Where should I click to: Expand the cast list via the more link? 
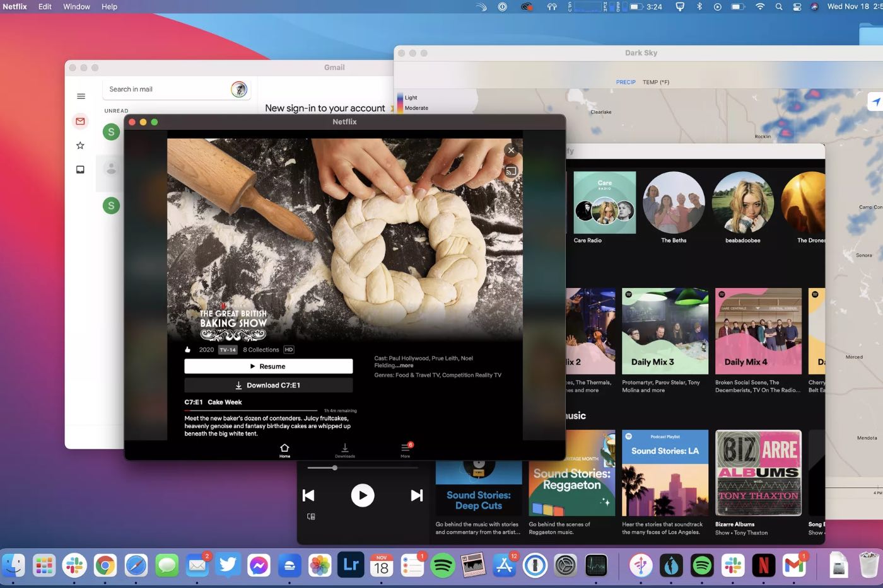tap(406, 366)
